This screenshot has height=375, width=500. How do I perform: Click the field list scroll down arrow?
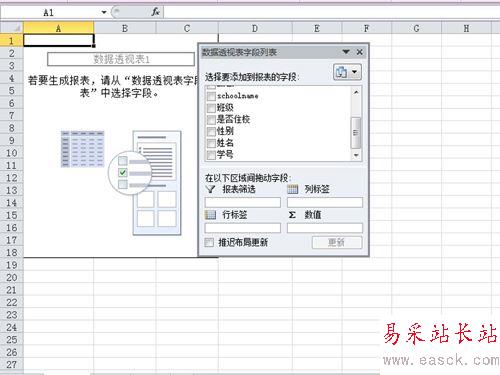(x=356, y=155)
